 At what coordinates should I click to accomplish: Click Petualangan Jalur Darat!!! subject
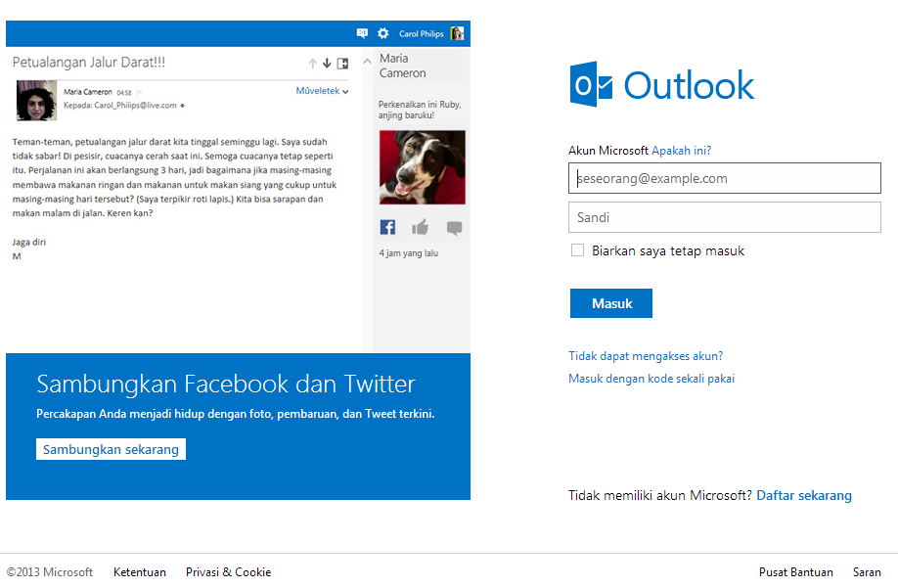tap(89, 63)
